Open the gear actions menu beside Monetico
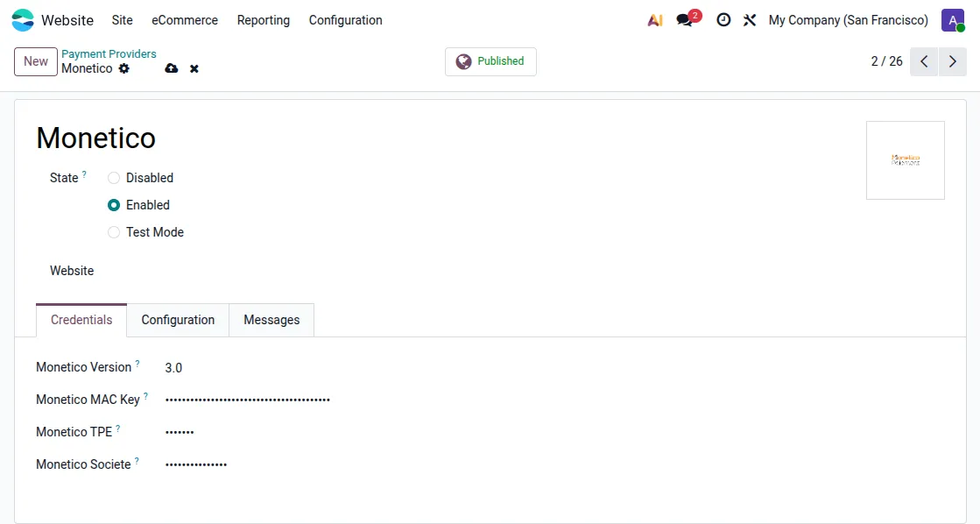The height and width of the screenshot is (524, 980). 124,68
